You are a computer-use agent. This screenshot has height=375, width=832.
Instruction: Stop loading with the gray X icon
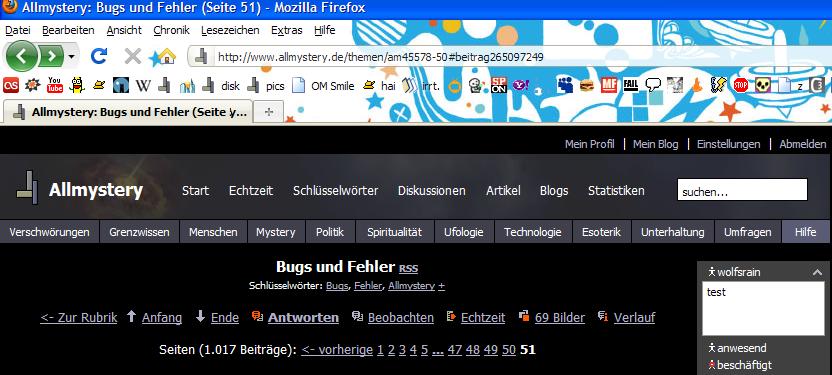[133, 56]
